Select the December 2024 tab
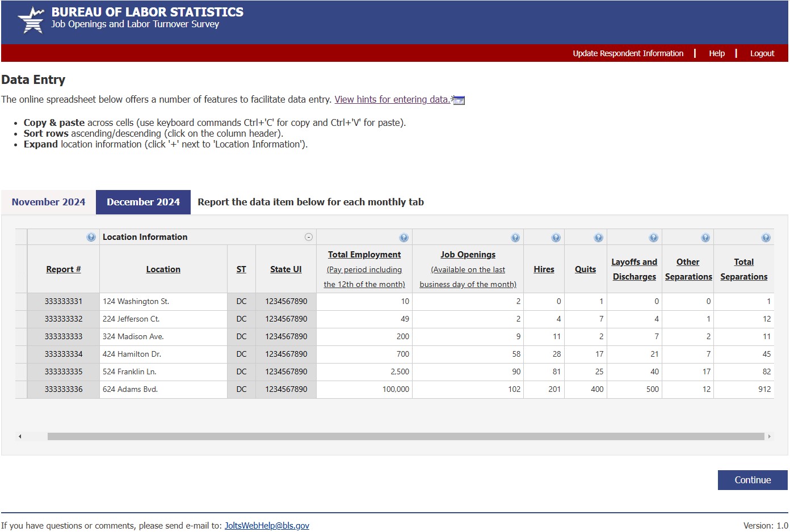Viewport: 790px width, 532px height. click(x=143, y=202)
